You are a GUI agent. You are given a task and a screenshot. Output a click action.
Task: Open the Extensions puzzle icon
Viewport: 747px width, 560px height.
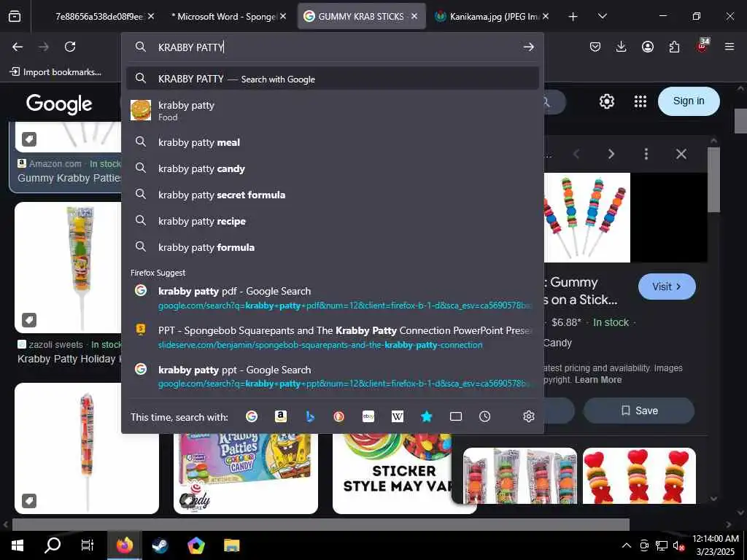674,47
